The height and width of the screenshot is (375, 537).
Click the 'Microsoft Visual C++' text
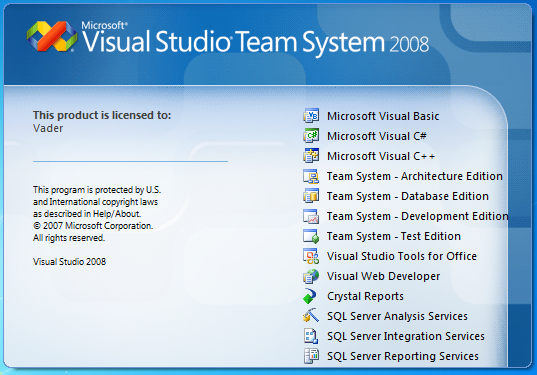(x=381, y=156)
